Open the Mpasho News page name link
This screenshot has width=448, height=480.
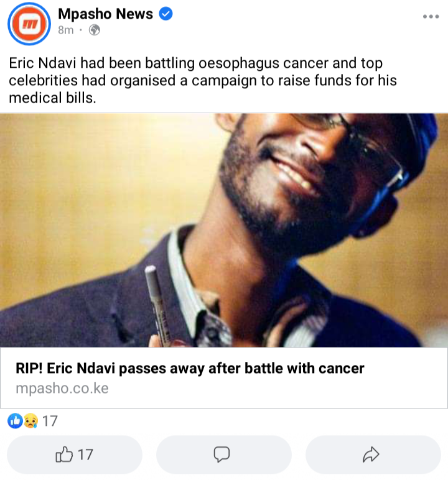105,14
